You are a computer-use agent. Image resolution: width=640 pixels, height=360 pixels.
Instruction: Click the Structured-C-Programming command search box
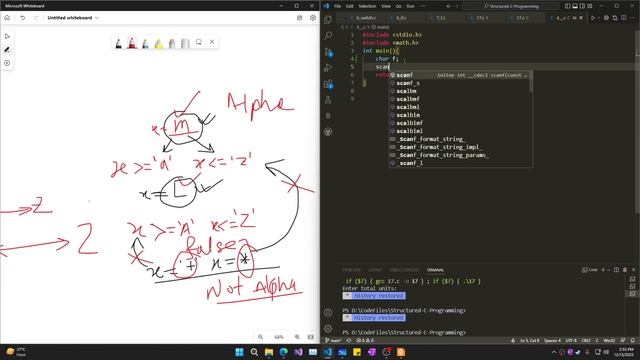[511, 6]
